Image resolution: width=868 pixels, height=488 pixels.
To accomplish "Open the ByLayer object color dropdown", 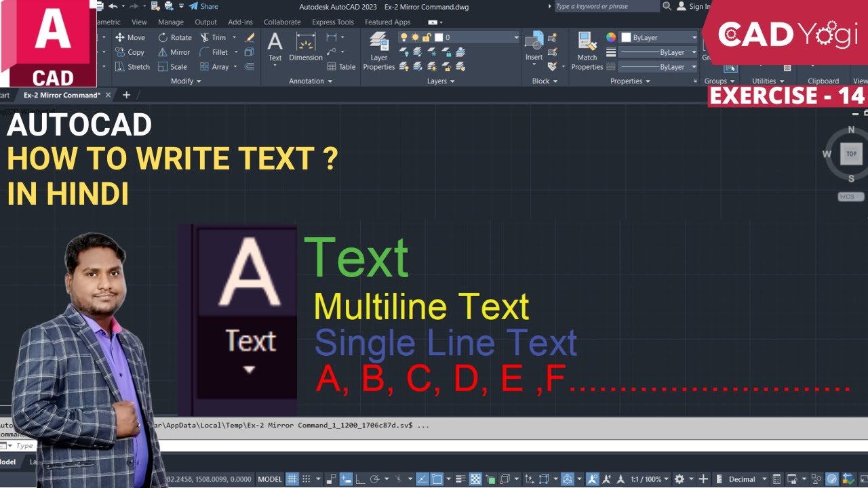I will pos(659,37).
